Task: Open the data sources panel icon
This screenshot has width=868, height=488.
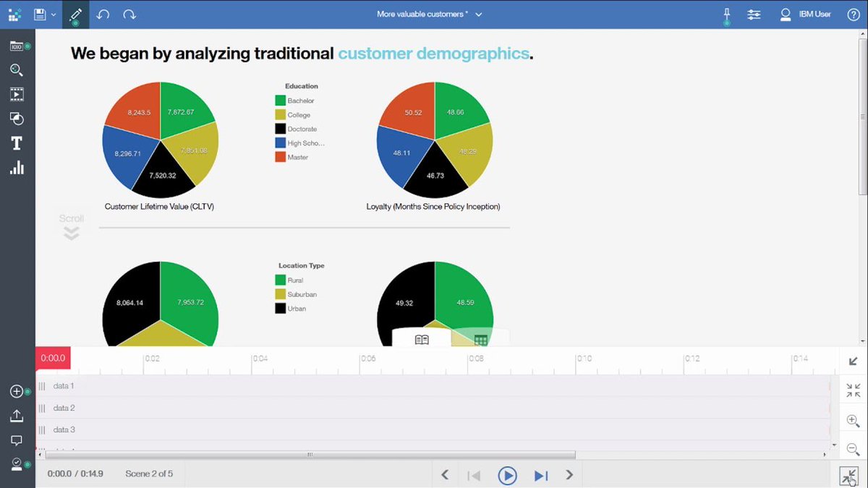Action: 17,46
